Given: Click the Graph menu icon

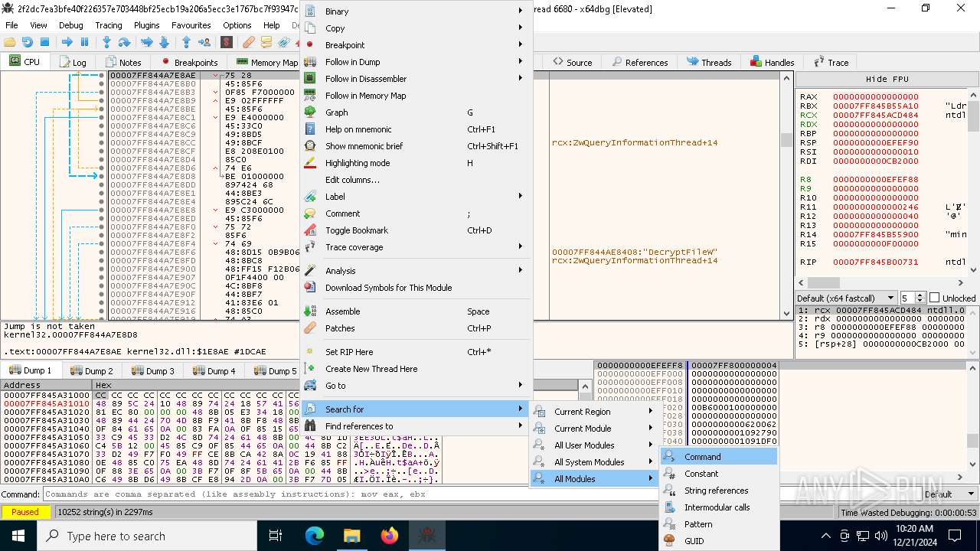Looking at the screenshot, I should pos(310,112).
